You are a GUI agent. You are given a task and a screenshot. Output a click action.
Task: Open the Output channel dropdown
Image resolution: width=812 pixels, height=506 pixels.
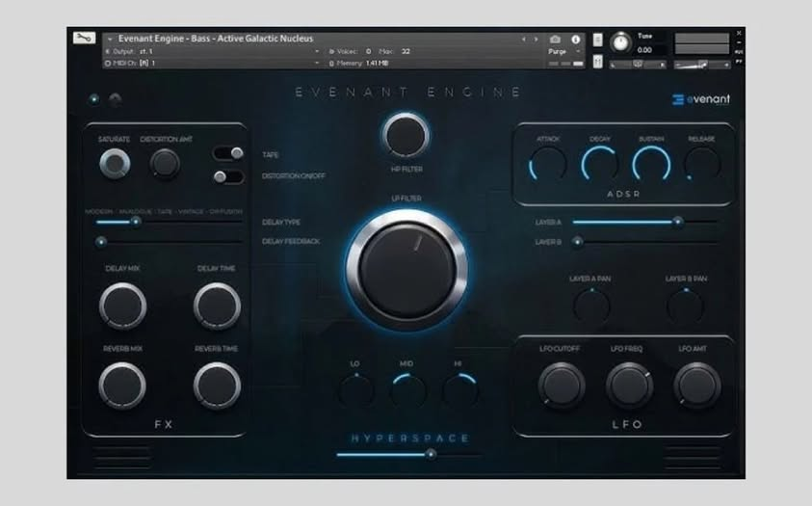[x=316, y=51]
